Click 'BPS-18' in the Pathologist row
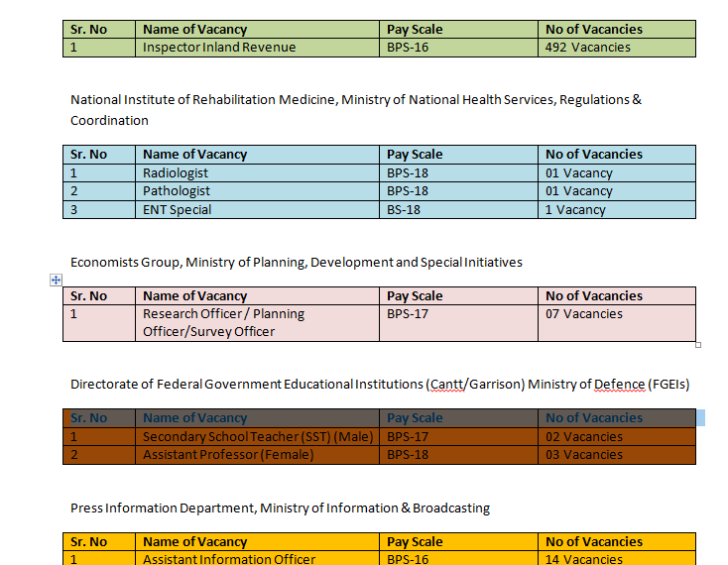728x565 pixels. click(x=458, y=191)
